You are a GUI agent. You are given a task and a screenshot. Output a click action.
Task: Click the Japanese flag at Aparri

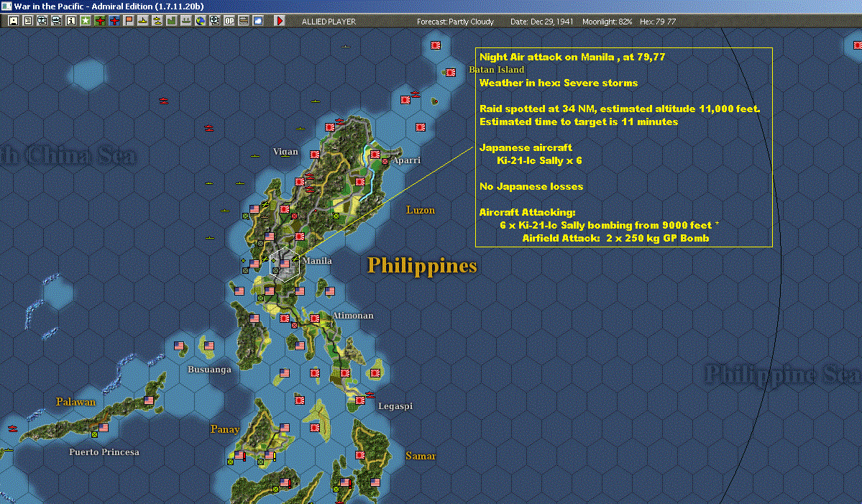[x=375, y=155]
